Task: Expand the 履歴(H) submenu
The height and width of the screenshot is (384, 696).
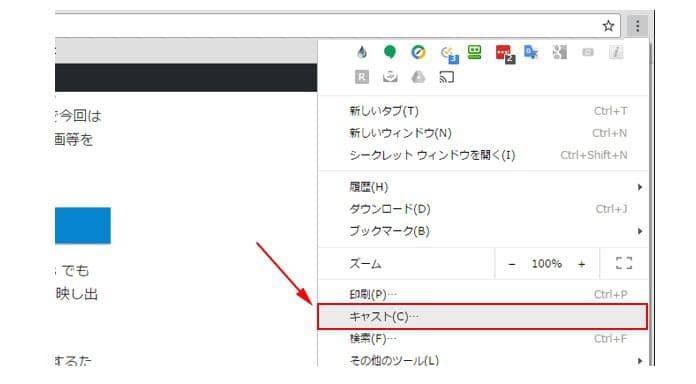Action: coord(483,187)
